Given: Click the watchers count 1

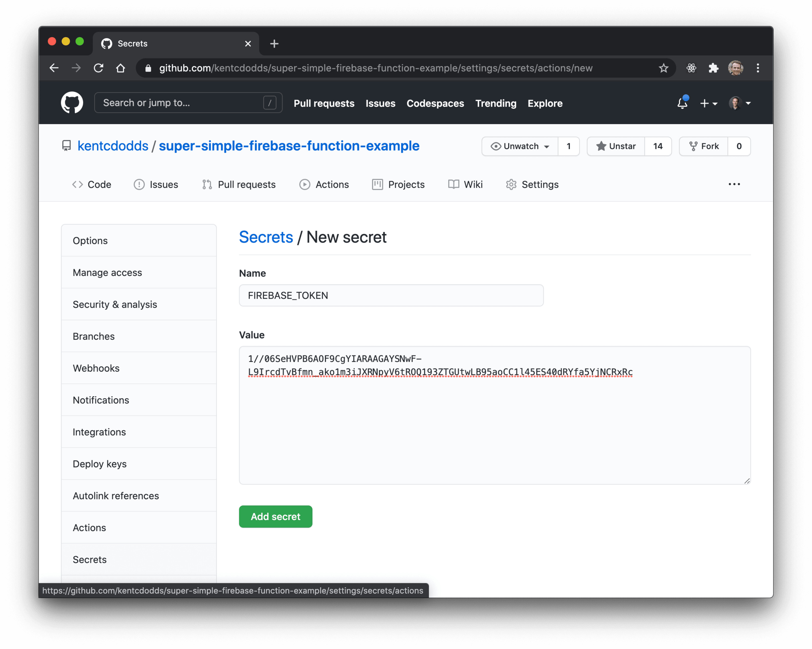Looking at the screenshot, I should pyautogui.click(x=569, y=146).
